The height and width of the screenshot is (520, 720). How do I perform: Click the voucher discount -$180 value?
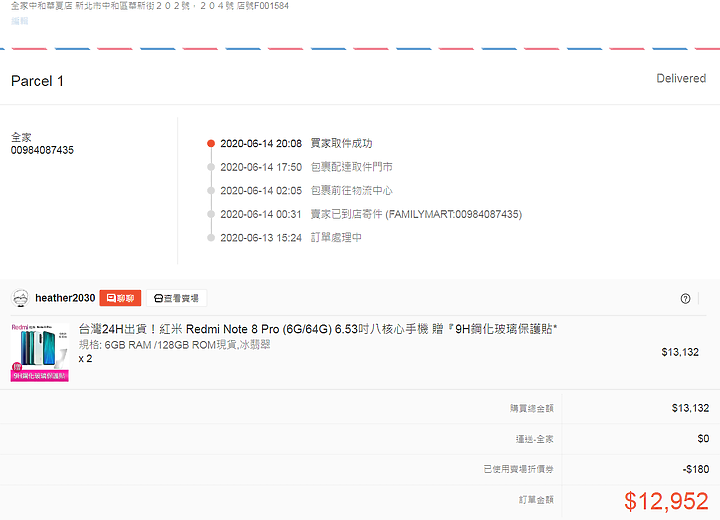click(696, 469)
